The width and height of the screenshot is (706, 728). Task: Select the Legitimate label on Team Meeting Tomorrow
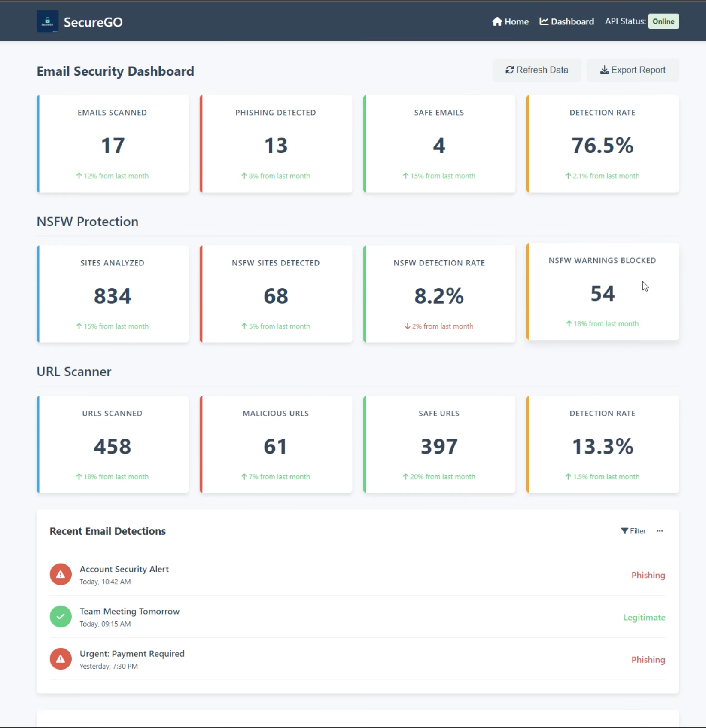(x=644, y=617)
